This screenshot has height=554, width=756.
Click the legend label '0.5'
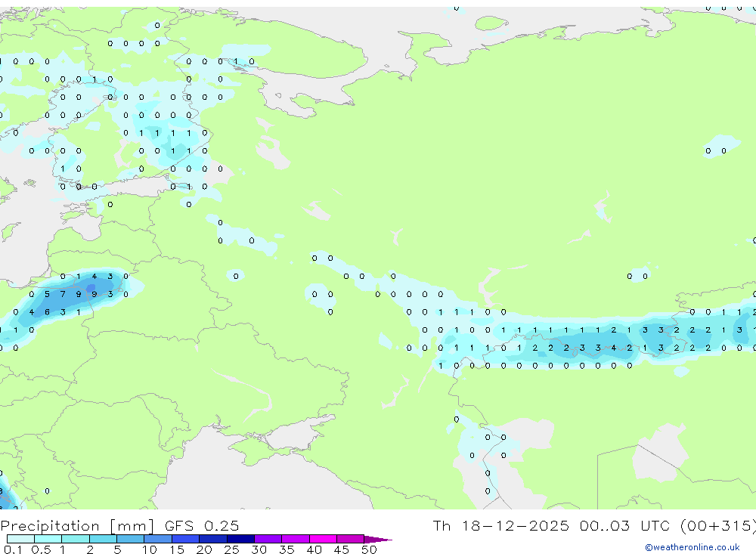pos(41,549)
